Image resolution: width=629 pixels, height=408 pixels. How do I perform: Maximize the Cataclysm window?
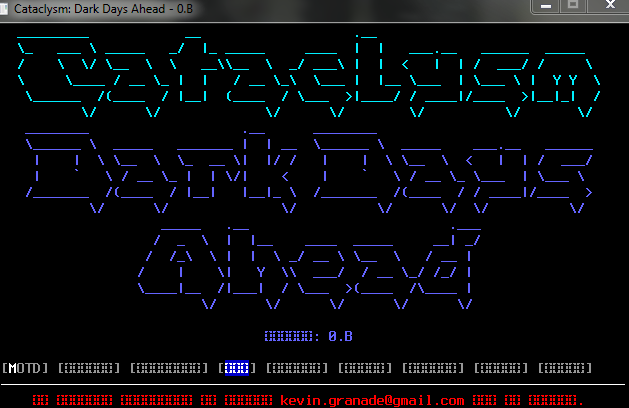(573, 6)
